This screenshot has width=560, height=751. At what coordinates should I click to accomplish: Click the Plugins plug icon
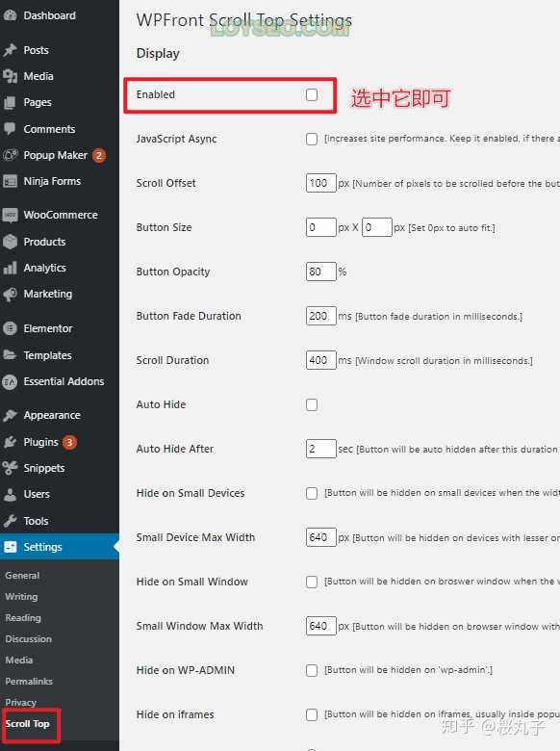tap(10, 442)
